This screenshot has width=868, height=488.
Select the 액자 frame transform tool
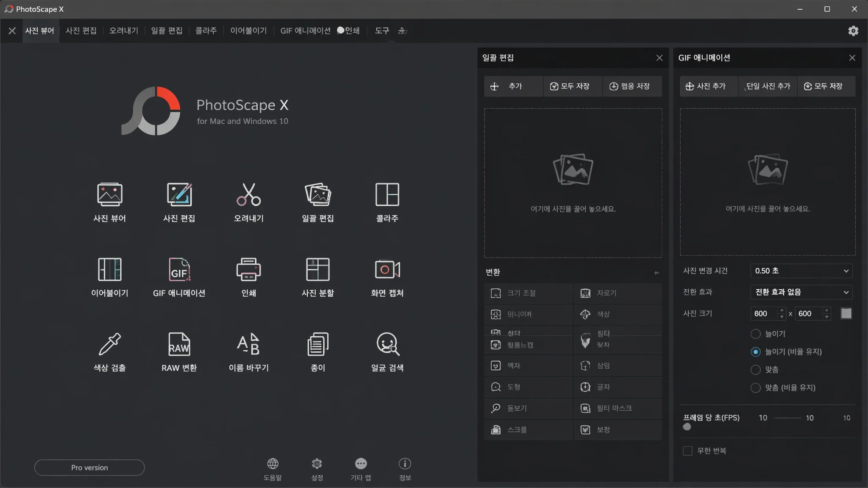[x=528, y=366]
